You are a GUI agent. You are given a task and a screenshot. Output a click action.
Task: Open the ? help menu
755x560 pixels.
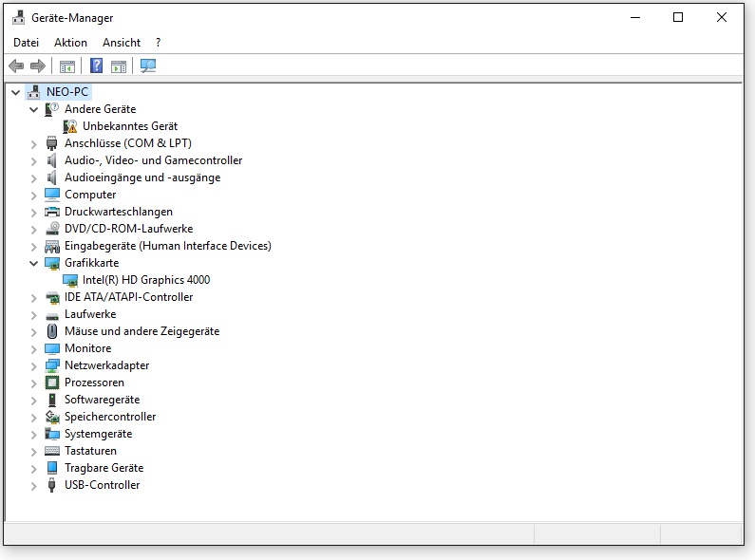pyautogui.click(x=158, y=43)
